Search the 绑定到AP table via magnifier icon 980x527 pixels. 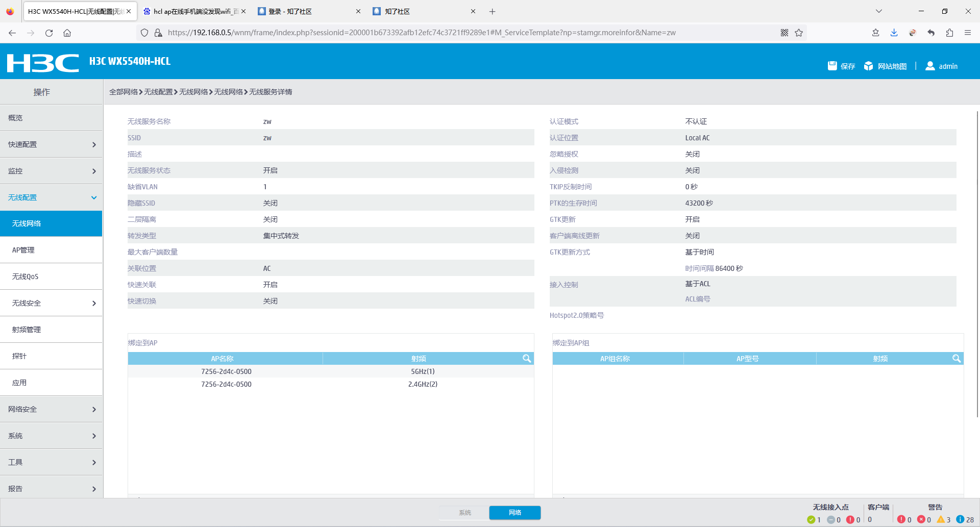point(527,359)
